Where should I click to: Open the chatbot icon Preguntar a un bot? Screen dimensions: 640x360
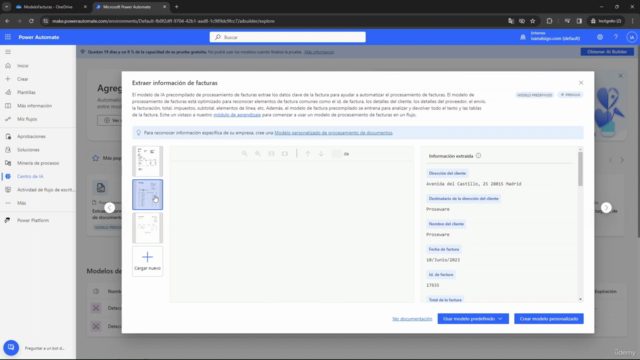click(11, 348)
